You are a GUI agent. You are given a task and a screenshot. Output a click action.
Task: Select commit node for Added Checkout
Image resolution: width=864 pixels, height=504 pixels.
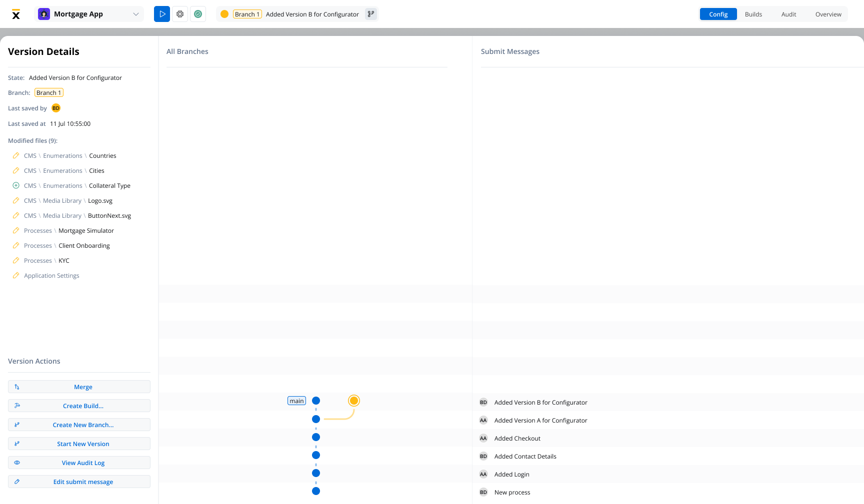click(x=316, y=437)
